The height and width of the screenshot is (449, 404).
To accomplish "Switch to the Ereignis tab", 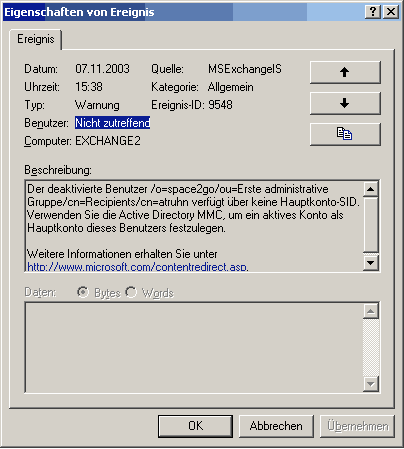I will point(36,39).
